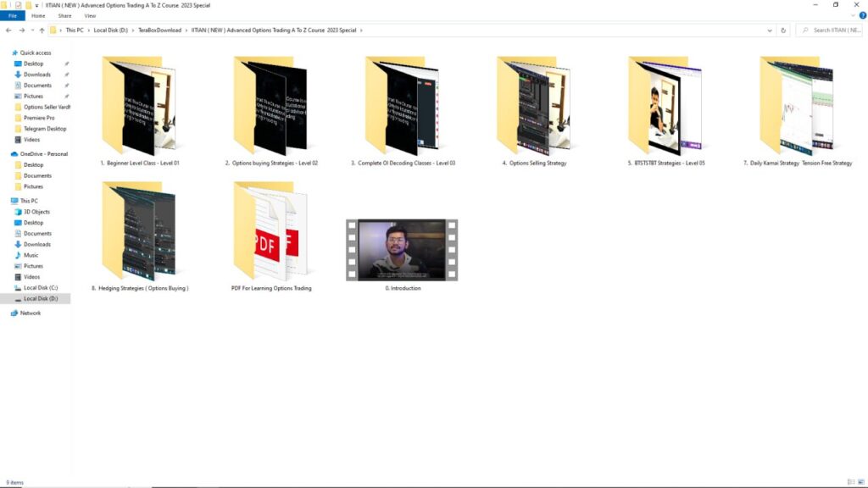Open Hedging Strategies (Options Buying) folder
Image resolution: width=868 pixels, height=488 pixels.
pyautogui.click(x=140, y=236)
